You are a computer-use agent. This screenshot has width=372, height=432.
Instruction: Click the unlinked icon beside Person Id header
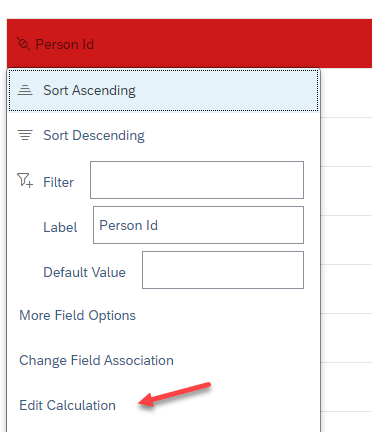(x=23, y=44)
